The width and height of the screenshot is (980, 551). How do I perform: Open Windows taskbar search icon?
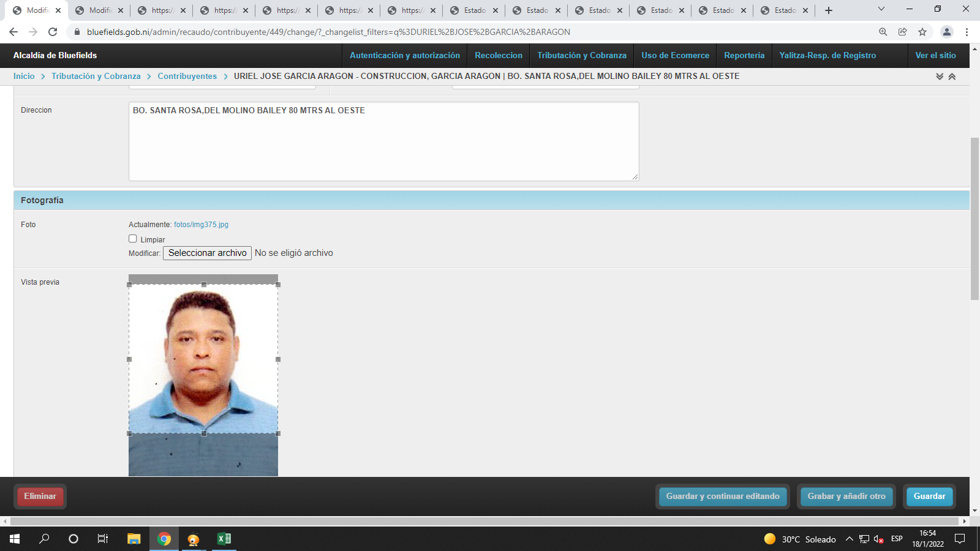[x=44, y=539]
